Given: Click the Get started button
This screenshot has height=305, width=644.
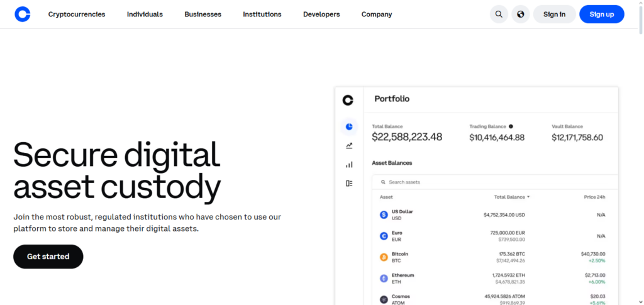Looking at the screenshot, I should point(48,257).
